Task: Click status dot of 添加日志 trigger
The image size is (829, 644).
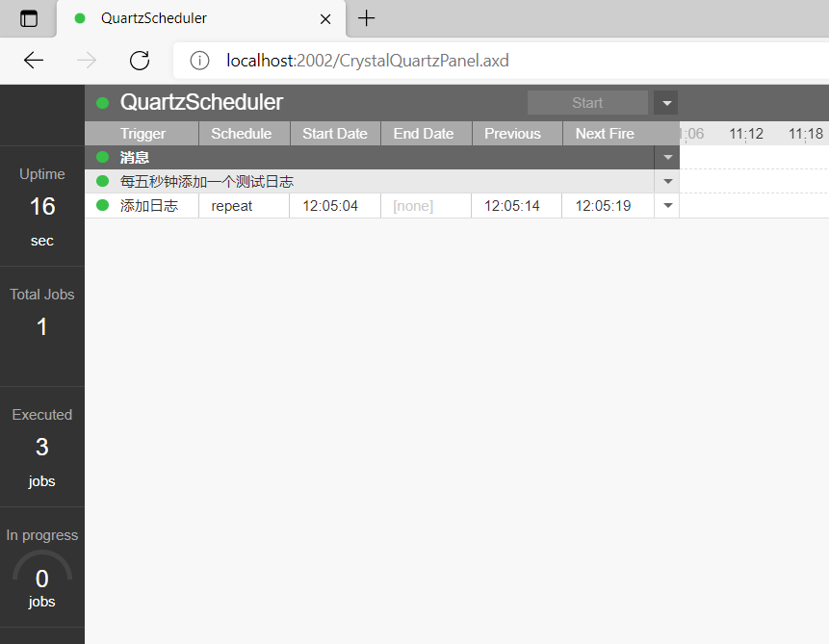Action: point(103,205)
